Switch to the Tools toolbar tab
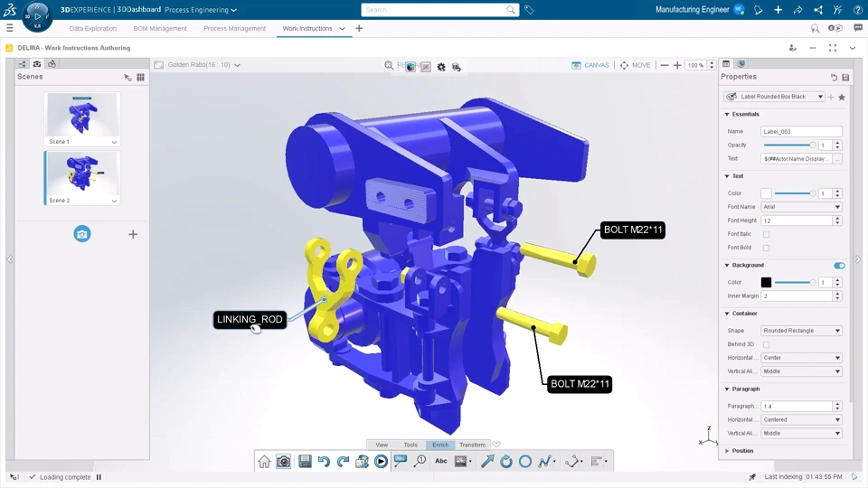Screen dimensions: 868x488 [410, 445]
